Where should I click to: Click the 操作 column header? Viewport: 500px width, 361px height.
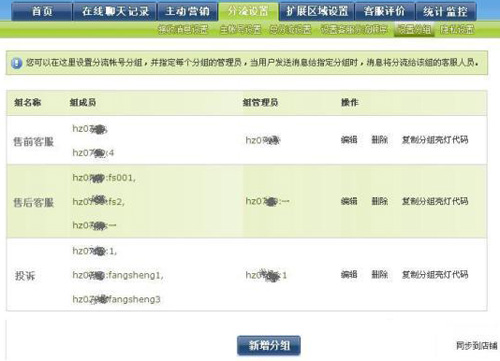click(349, 102)
